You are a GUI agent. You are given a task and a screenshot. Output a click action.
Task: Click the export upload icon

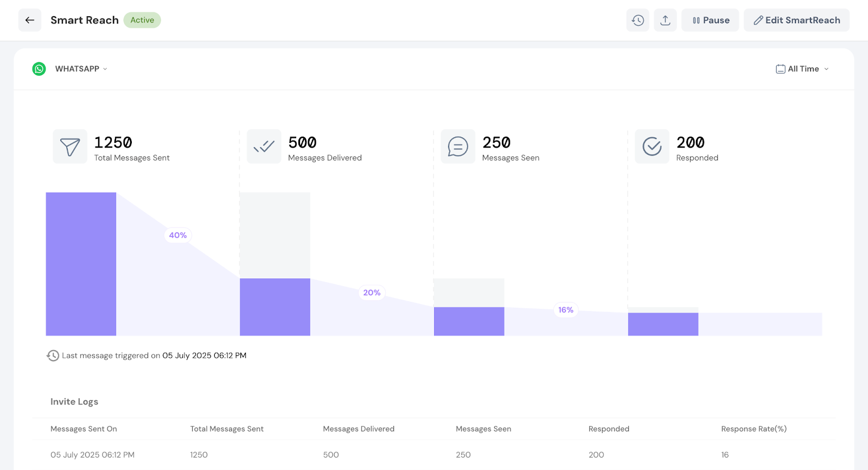pyautogui.click(x=665, y=20)
